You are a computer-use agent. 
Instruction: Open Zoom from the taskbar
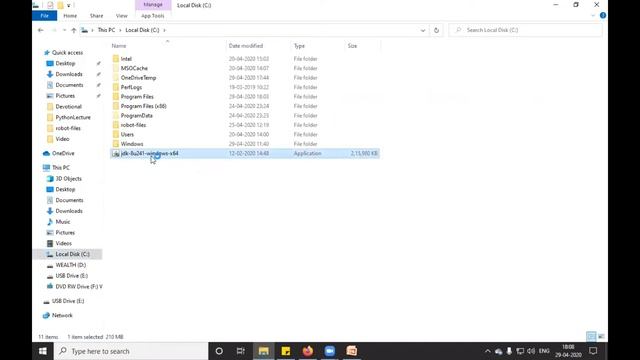click(x=330, y=351)
